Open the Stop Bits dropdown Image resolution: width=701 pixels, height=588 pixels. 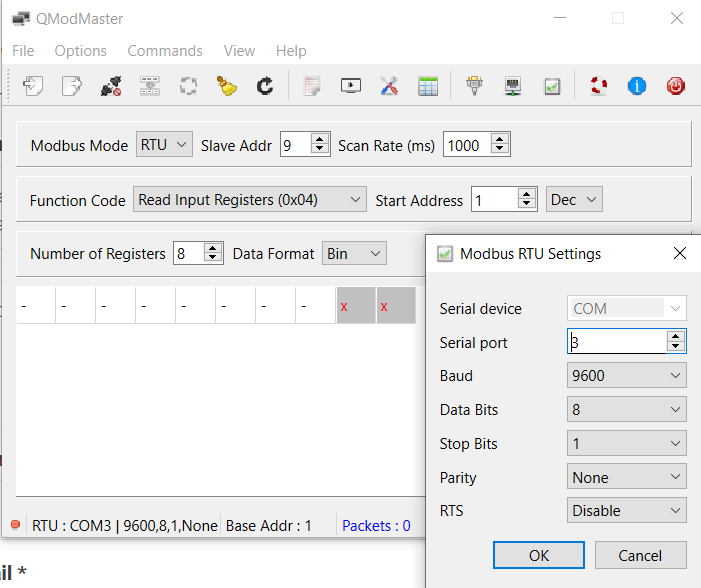(626, 443)
